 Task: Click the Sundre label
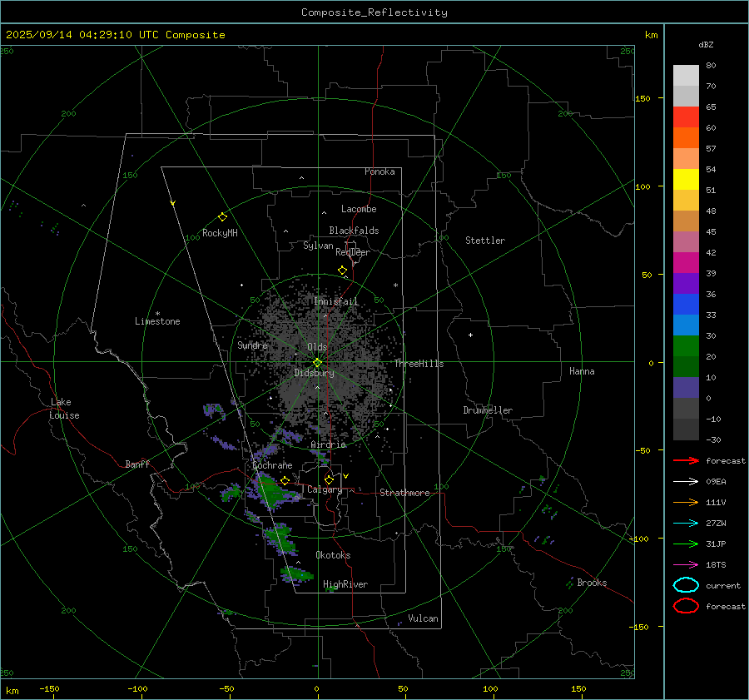pos(253,345)
